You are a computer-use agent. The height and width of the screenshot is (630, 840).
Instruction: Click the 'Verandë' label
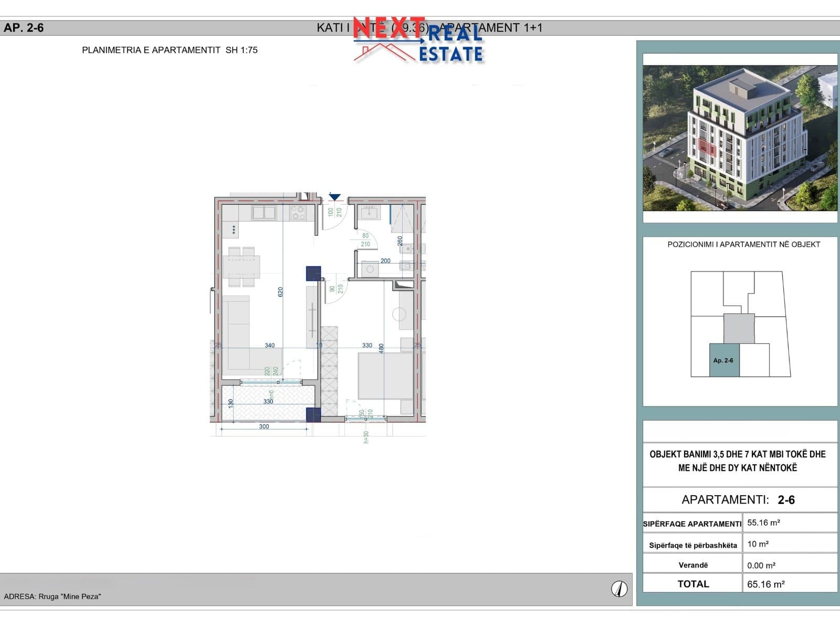click(x=693, y=565)
